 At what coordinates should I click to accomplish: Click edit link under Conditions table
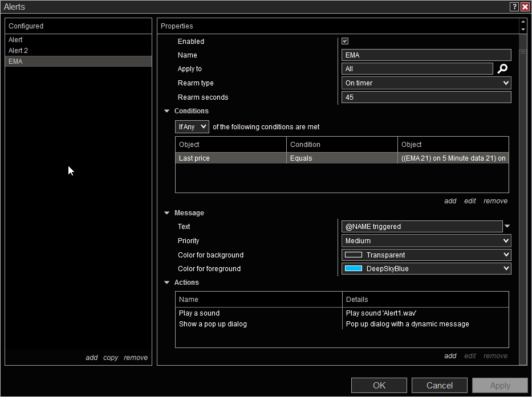coord(470,201)
